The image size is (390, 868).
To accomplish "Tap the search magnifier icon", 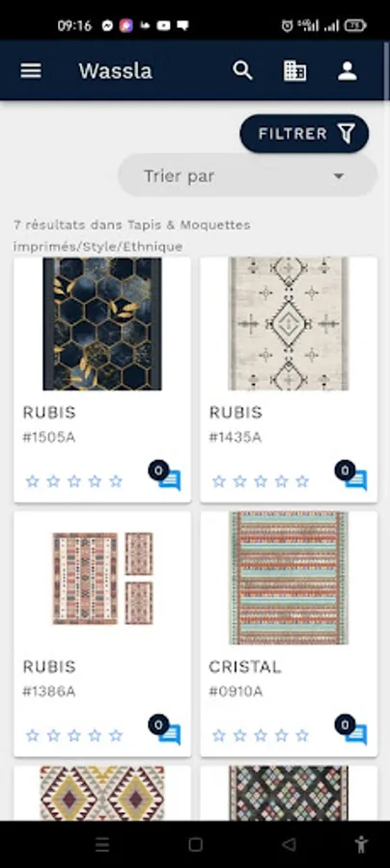I will (242, 70).
